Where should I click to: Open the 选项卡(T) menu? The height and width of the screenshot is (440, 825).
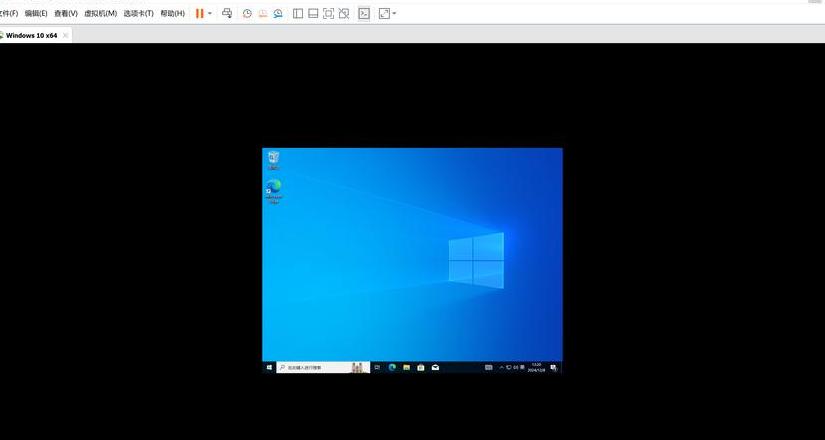coord(138,14)
